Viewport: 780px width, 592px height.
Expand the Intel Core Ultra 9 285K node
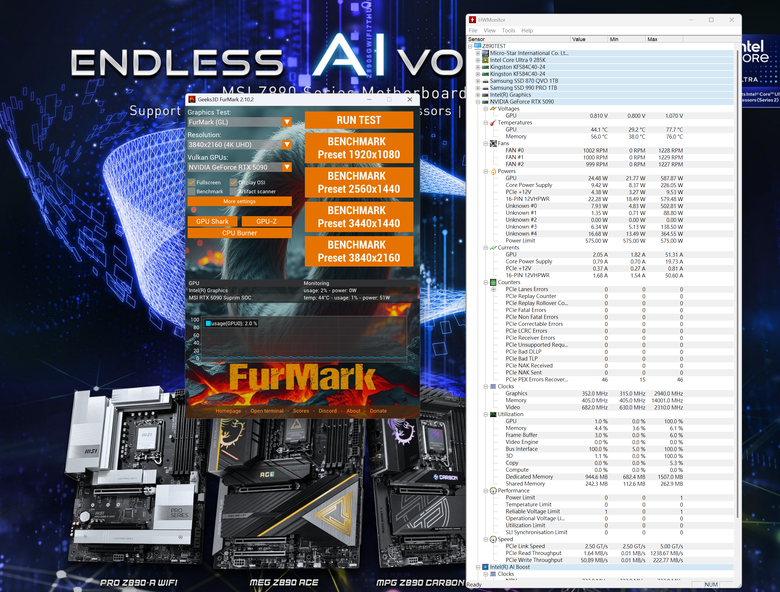[478, 60]
